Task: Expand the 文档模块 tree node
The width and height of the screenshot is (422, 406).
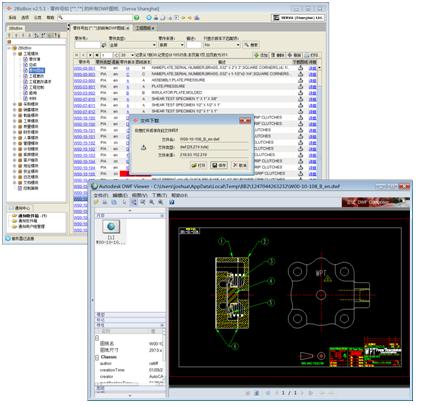Action: coord(15,183)
